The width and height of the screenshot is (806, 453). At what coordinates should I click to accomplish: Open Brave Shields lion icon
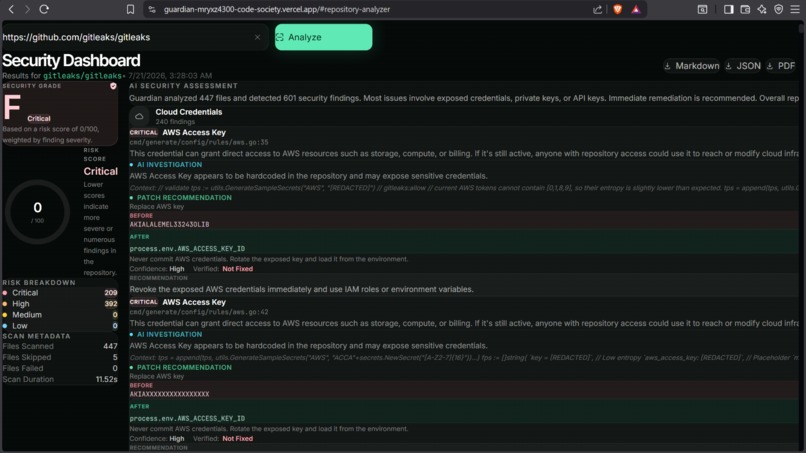tap(617, 9)
